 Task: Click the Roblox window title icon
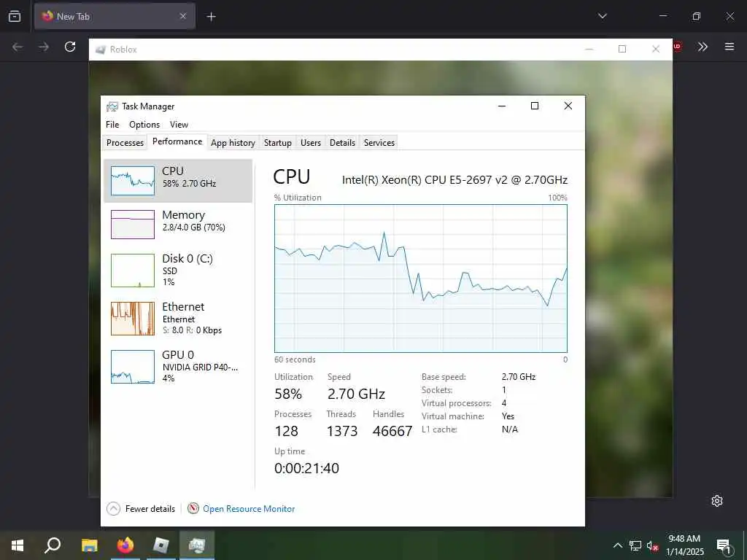[100, 50]
